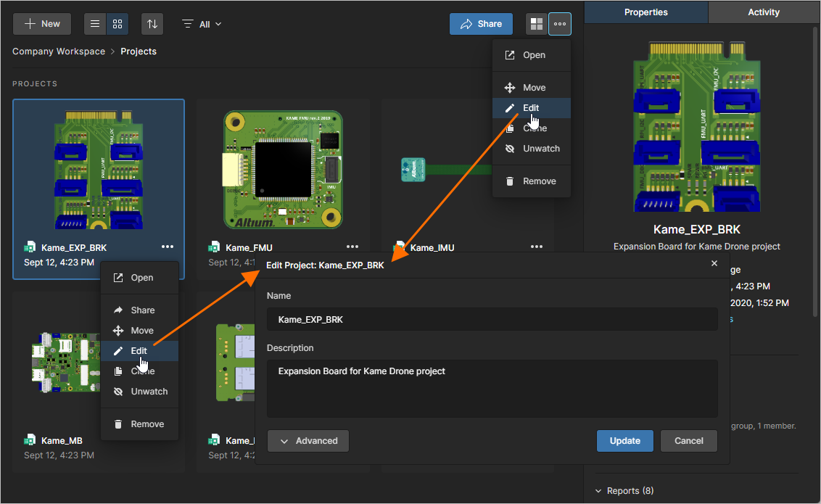This screenshot has height=504, width=821.
Task: Switch to the Activity tab
Action: (x=763, y=12)
